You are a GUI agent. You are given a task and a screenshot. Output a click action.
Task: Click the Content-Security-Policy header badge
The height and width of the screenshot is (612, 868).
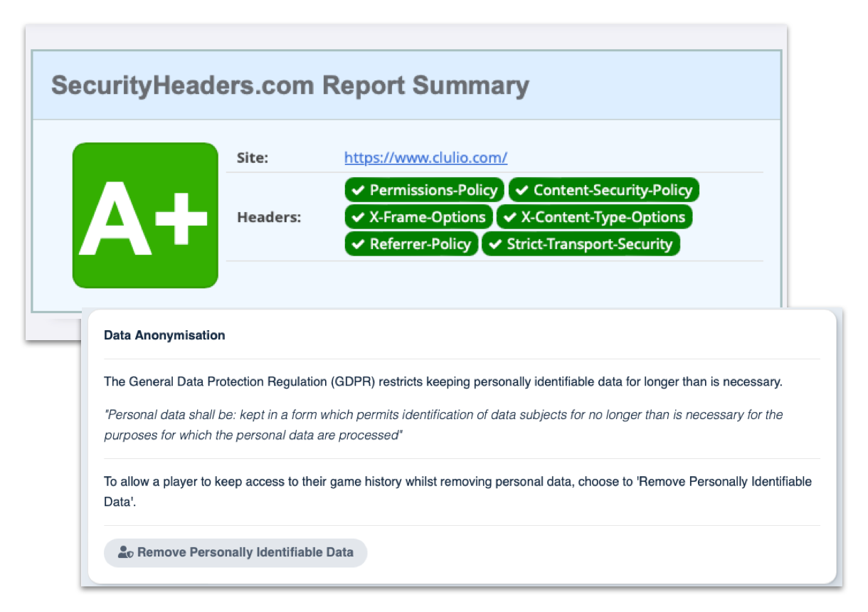(x=604, y=190)
